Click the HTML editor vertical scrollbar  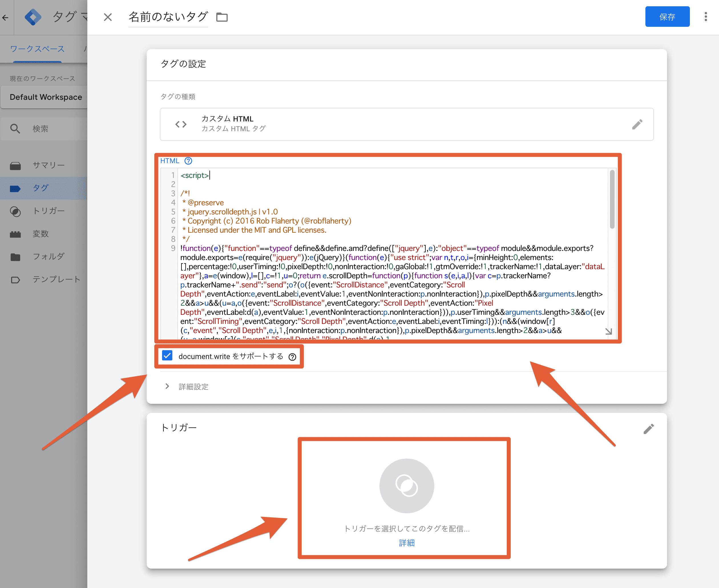[x=612, y=199]
